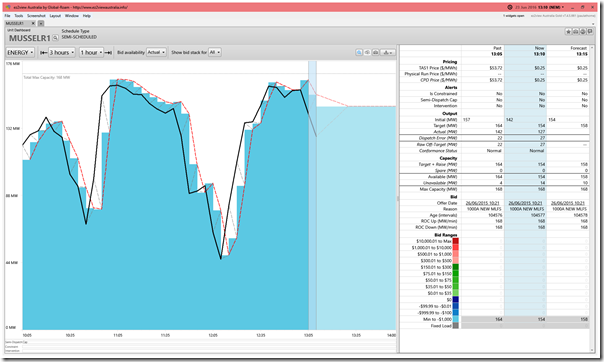Click the Fixed Load grey swatch

click(456, 326)
